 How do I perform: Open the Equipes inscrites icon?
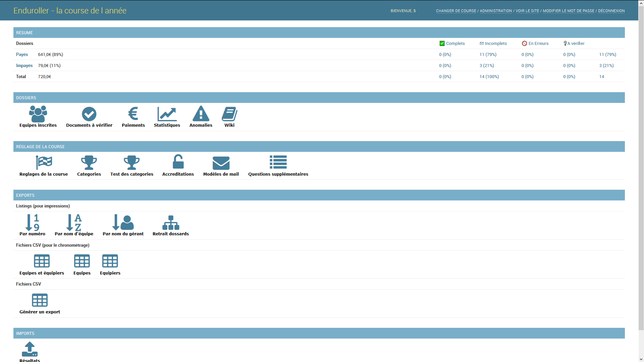point(38,114)
